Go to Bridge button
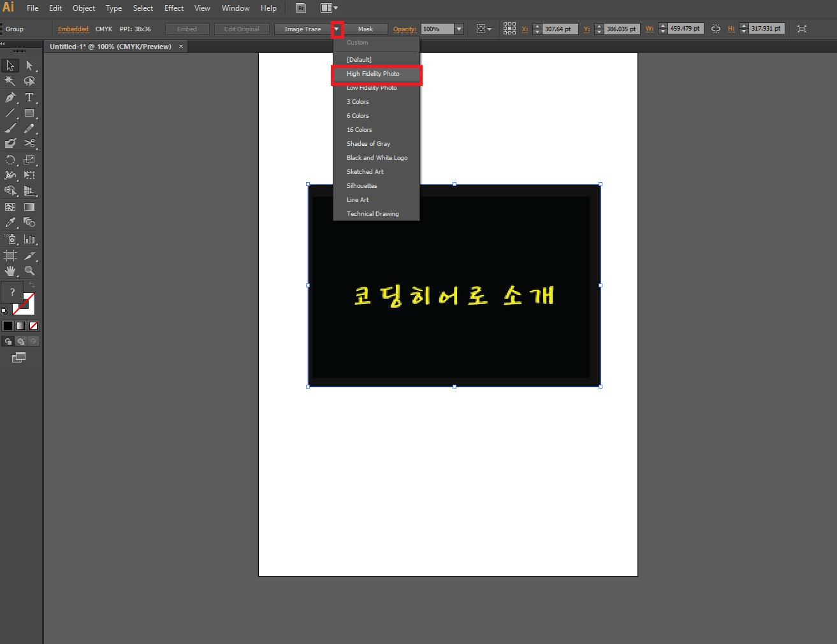Screen dimensions: 837x644 [x=301, y=8]
